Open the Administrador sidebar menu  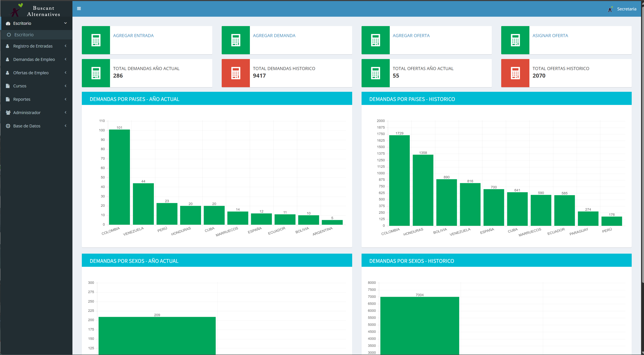tap(37, 112)
